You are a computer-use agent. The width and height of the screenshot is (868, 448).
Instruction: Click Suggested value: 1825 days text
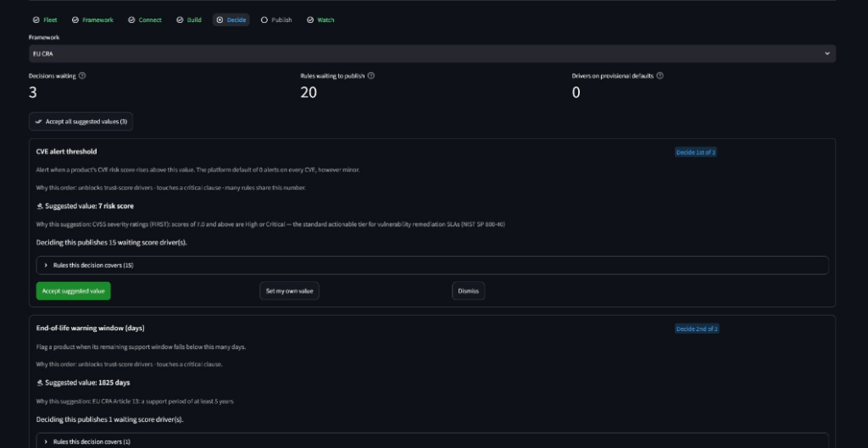[83, 383]
